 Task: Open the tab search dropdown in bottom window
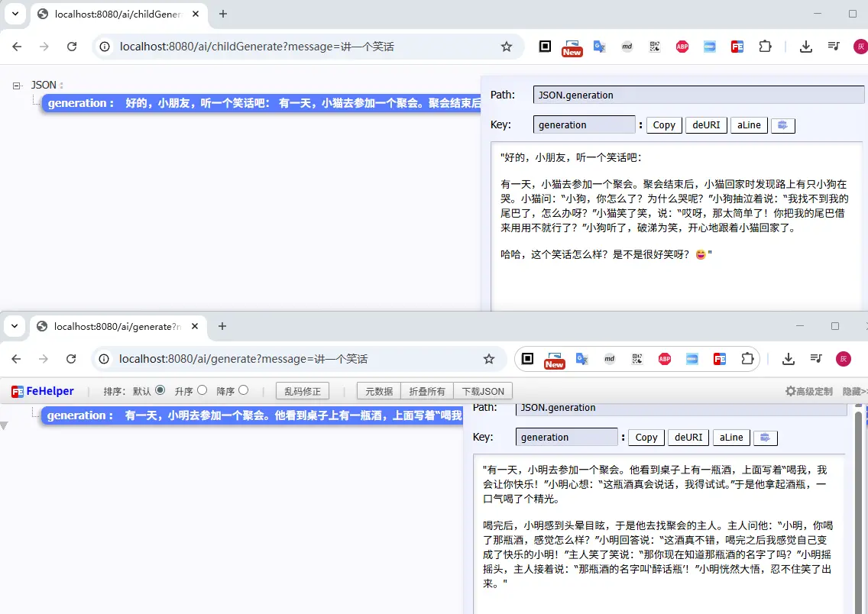[x=15, y=326]
